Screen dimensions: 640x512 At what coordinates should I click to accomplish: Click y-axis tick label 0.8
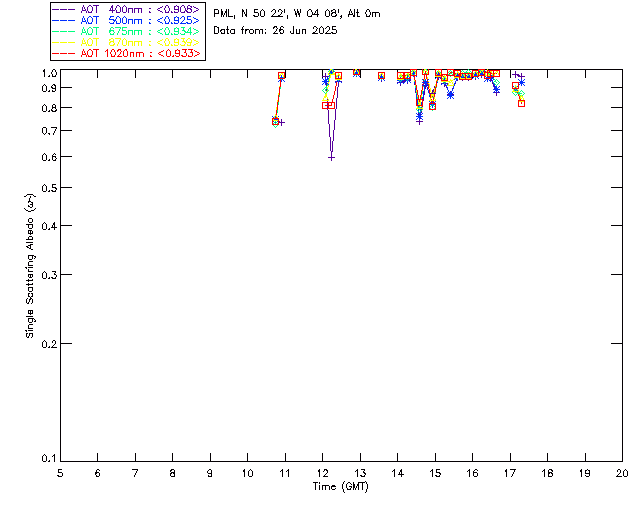49,108
